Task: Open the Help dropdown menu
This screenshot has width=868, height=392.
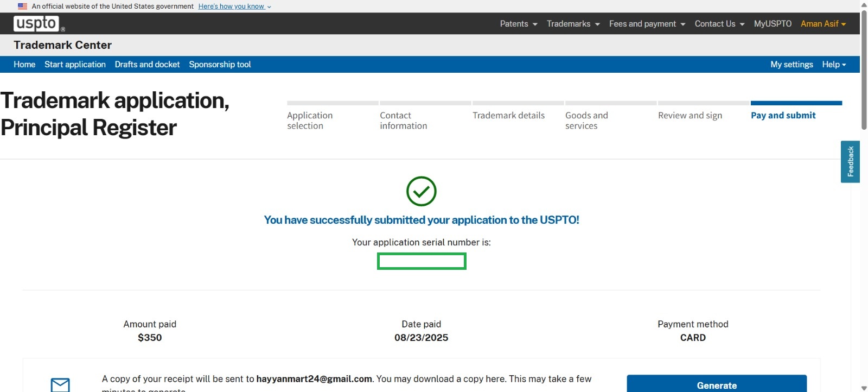Action: [x=834, y=65]
